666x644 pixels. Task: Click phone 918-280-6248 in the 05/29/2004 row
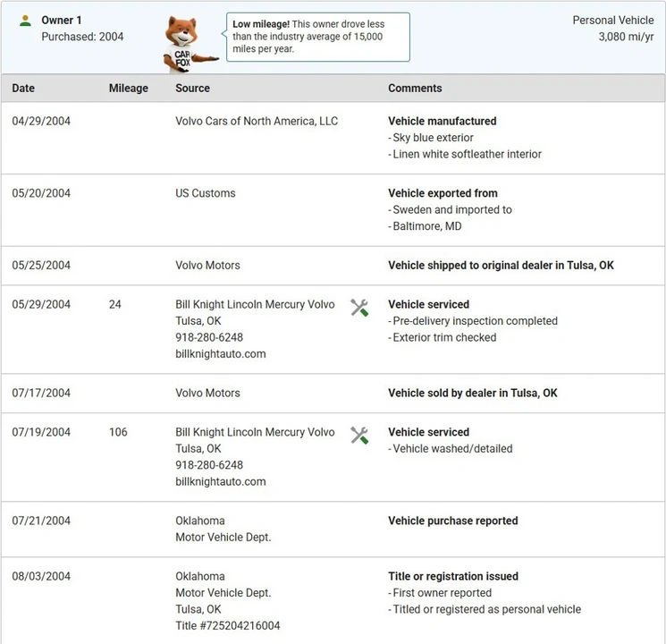209,337
